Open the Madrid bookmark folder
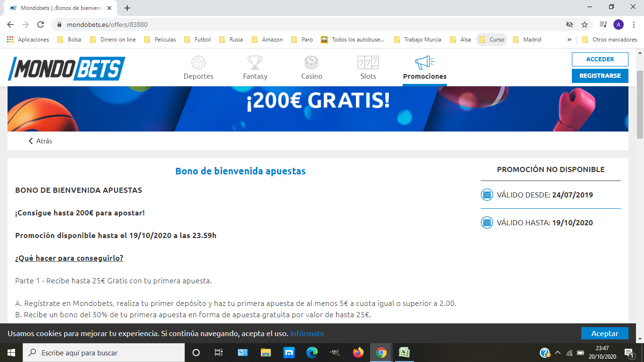 (527, 40)
